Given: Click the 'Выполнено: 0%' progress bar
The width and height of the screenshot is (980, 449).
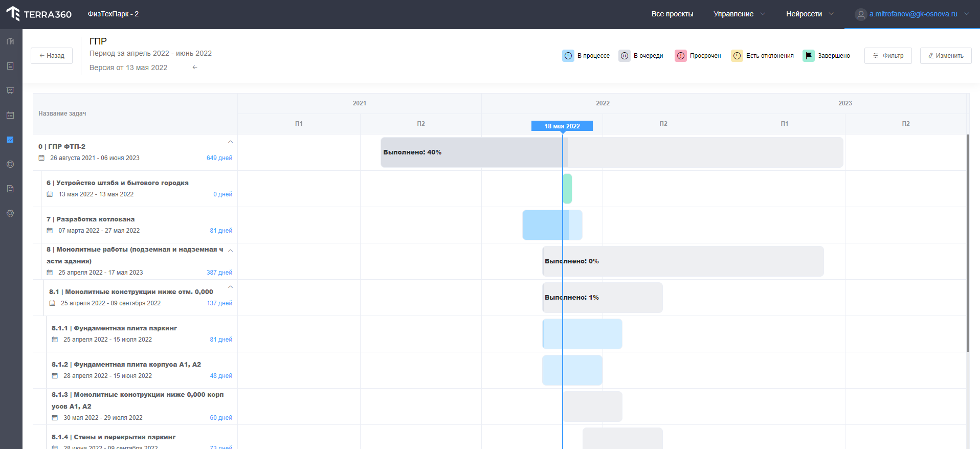Looking at the screenshot, I should (683, 261).
